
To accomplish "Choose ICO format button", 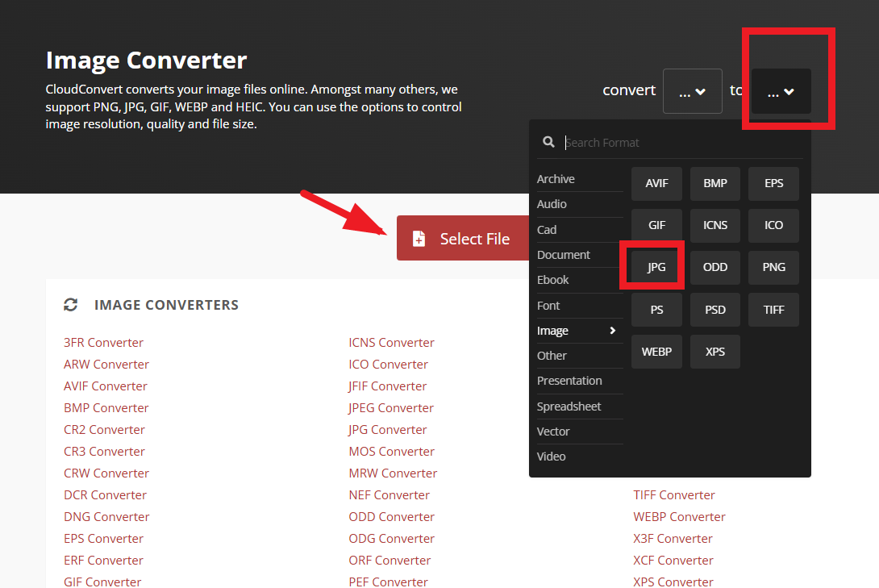I will tap(773, 225).
